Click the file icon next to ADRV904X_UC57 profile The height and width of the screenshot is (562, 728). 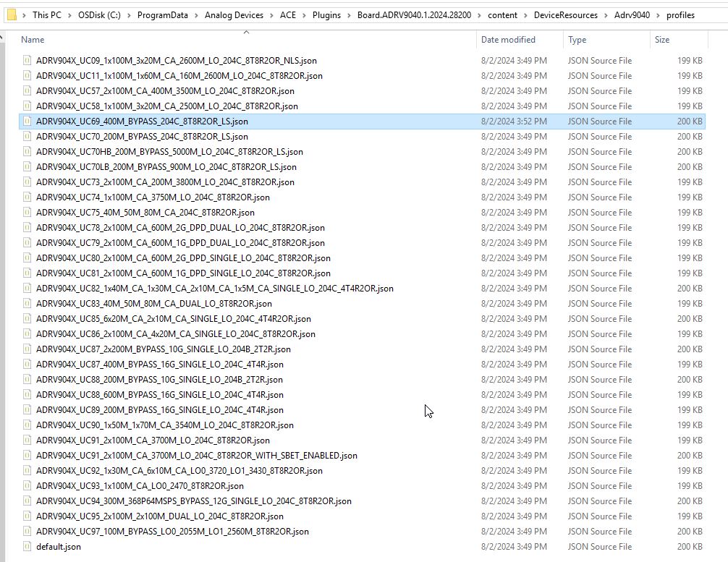point(26,90)
